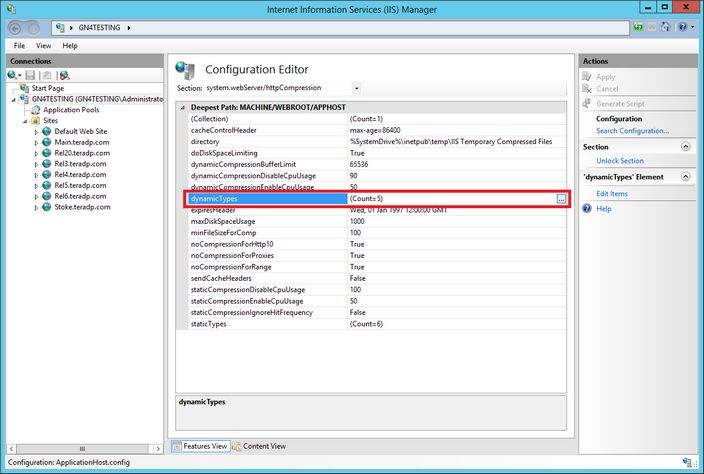Select Rel4.teradp.com site in tree
The width and height of the screenshot is (704, 474).
(x=80, y=175)
